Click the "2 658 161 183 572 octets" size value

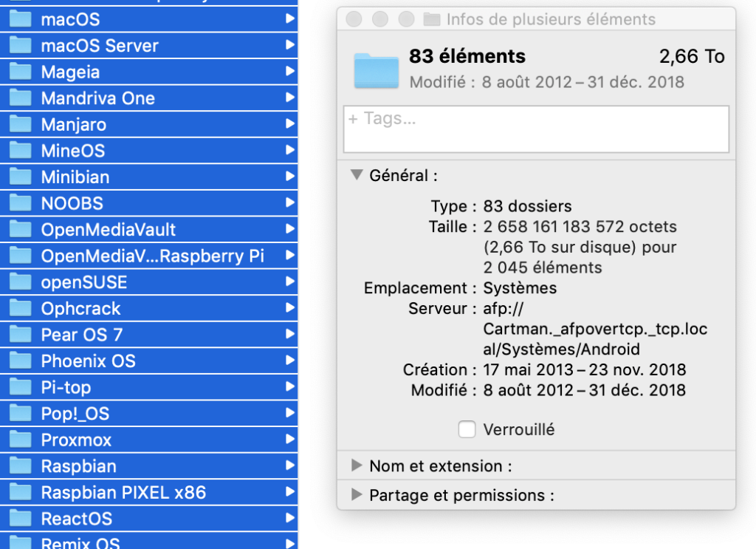click(x=580, y=227)
